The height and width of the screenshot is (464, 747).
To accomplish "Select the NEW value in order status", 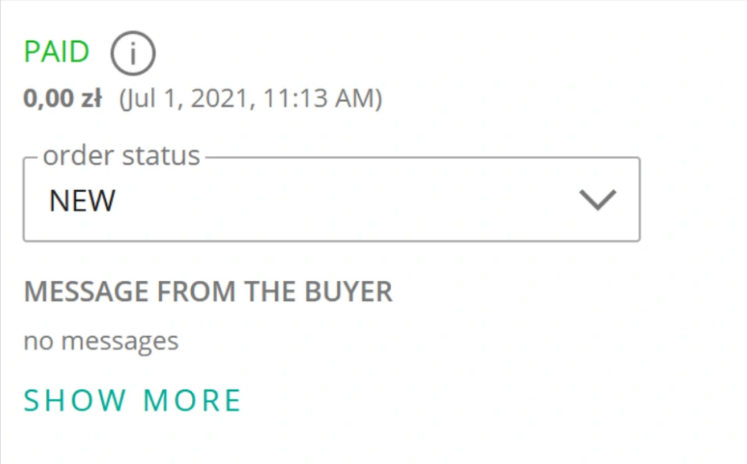I will (x=83, y=201).
